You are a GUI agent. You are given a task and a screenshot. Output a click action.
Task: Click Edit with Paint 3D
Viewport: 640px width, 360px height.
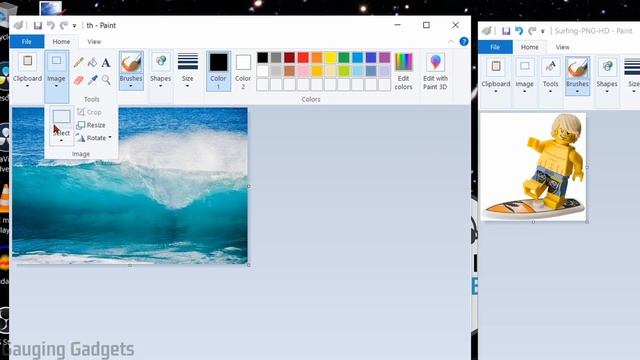(435, 71)
